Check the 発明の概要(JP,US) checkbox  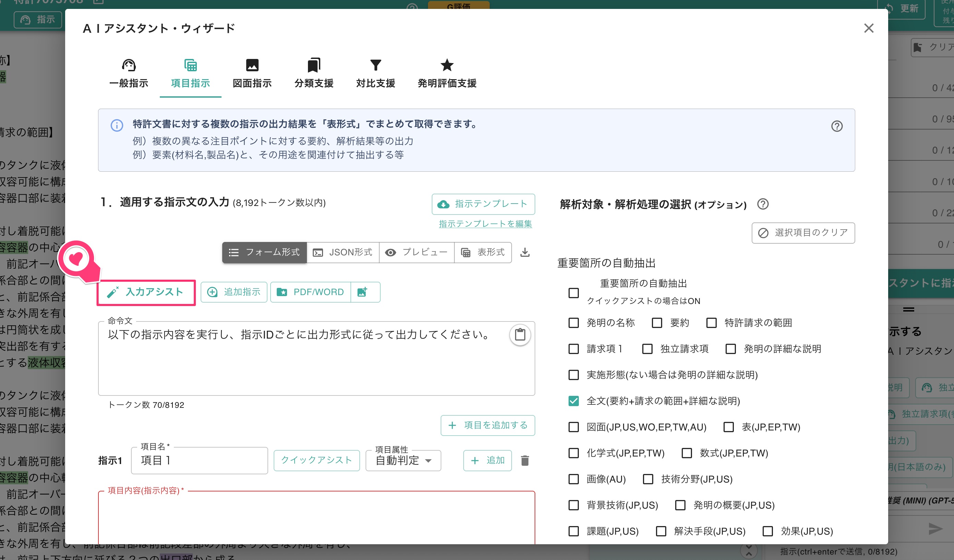point(680,506)
